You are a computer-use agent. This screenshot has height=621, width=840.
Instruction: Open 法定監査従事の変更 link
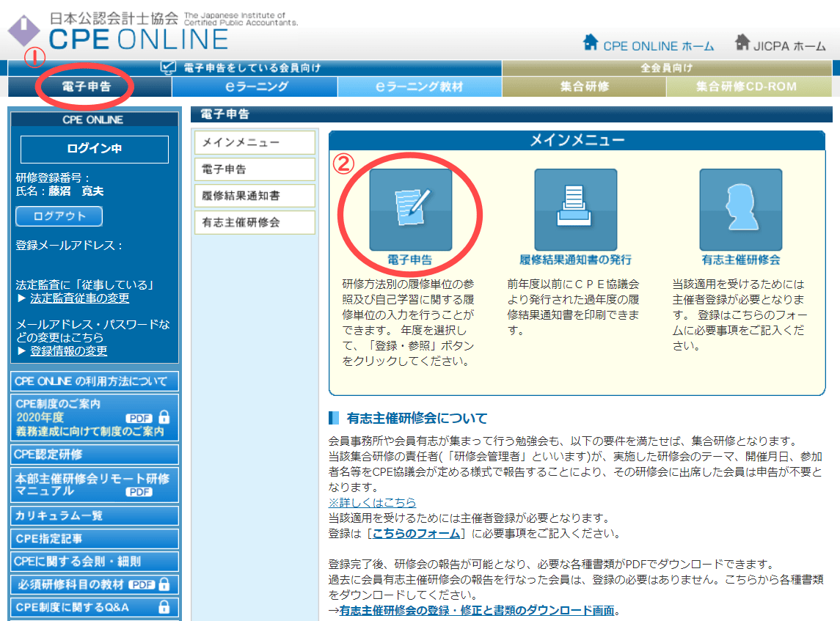pyautogui.click(x=79, y=298)
